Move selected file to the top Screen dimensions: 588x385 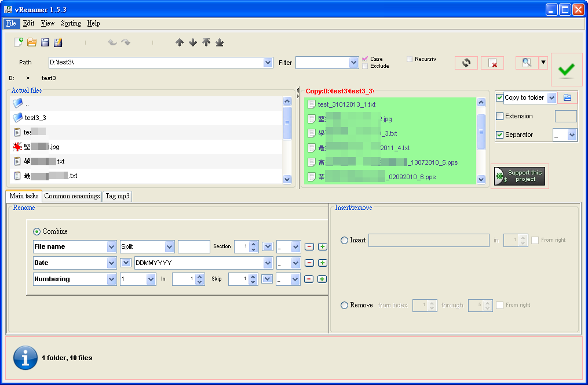[206, 42]
